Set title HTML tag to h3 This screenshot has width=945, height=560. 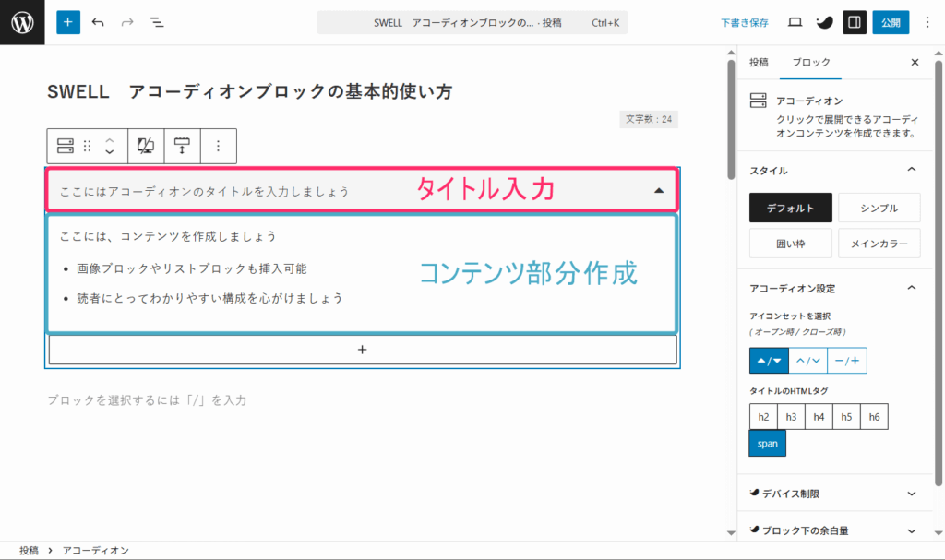click(791, 416)
